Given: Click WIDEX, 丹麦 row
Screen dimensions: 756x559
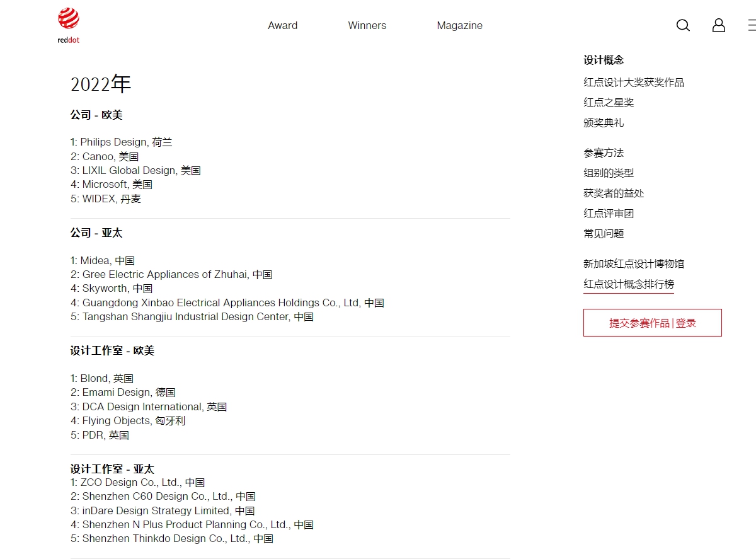Looking at the screenshot, I should (106, 199).
